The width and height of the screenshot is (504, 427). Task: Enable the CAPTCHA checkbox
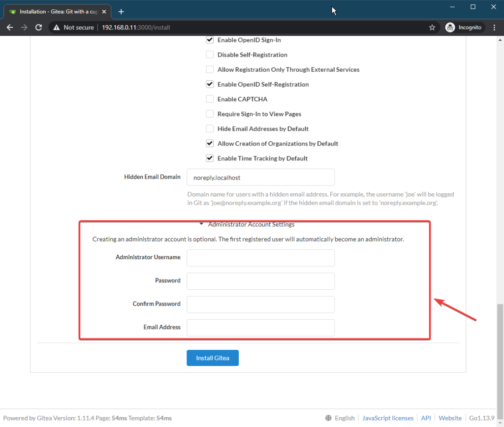point(210,99)
